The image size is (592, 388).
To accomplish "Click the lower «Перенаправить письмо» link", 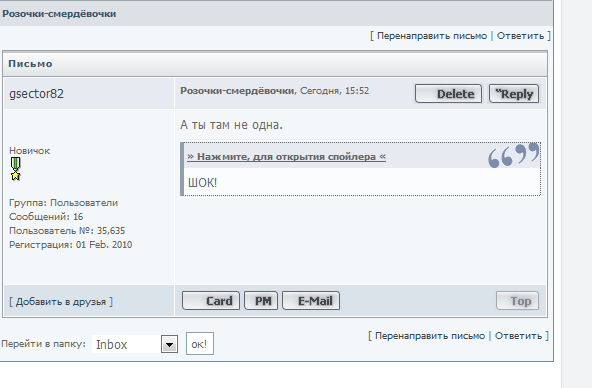I will pyautogui.click(x=430, y=336).
